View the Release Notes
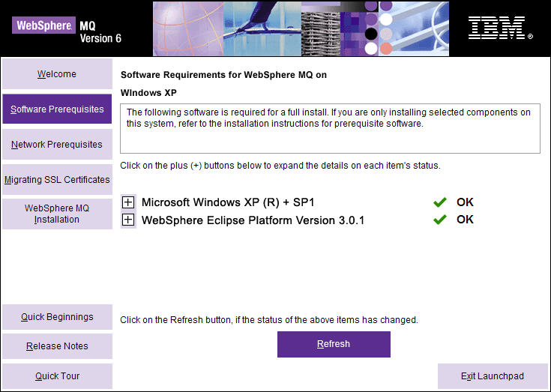Image resolution: width=551 pixels, height=392 pixels. pos(57,346)
